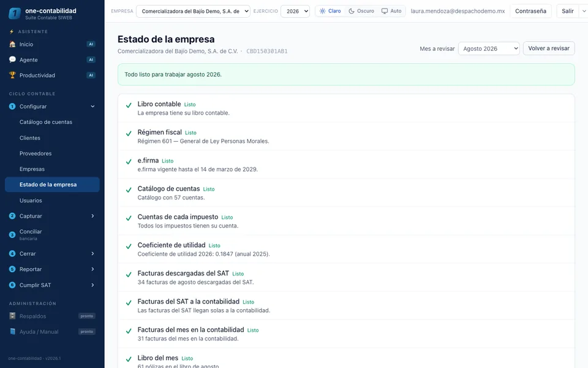Click "Coeficiente de utilidad 2026: 0.1847 (anual 2025)."
The image size is (588, 368).
(203, 254)
